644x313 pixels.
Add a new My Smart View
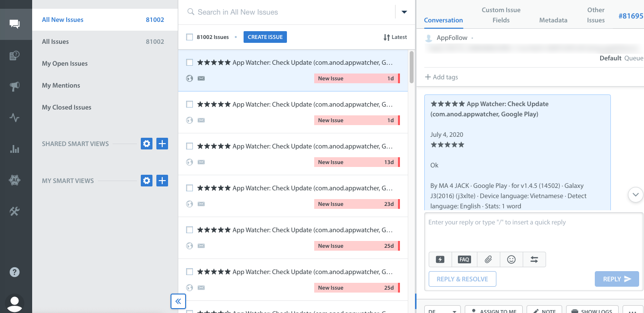162,181
